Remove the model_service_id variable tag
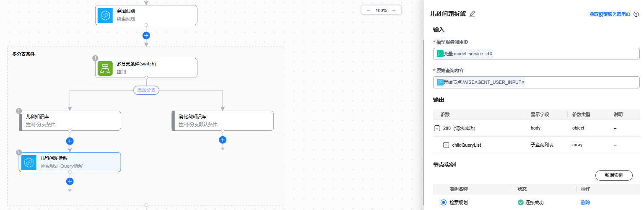 click(x=491, y=54)
